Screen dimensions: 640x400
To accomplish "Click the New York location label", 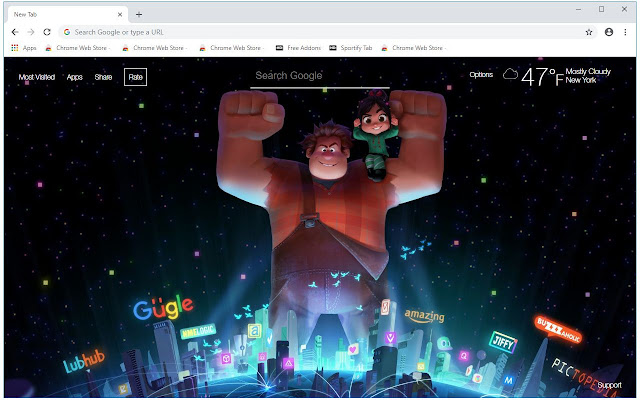I will click(x=581, y=80).
